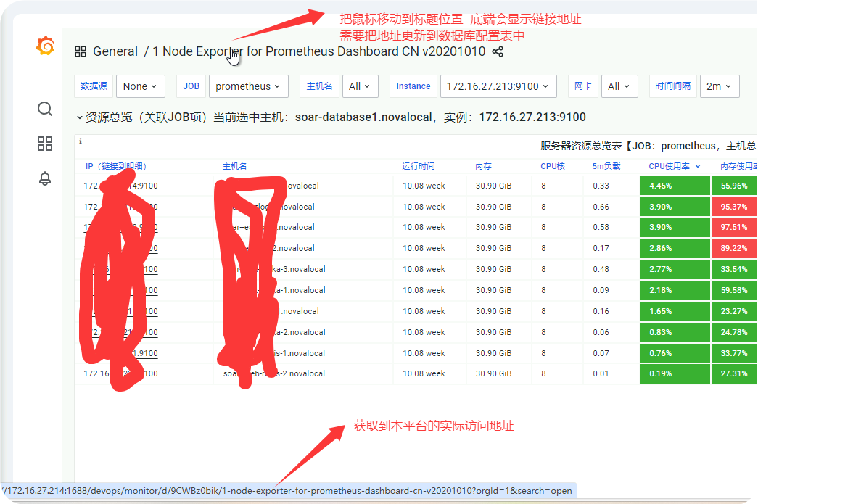This screenshot has width=861, height=504.
Task: Open the Instance 172.16.27.213:9100 dropdown
Action: pos(498,86)
